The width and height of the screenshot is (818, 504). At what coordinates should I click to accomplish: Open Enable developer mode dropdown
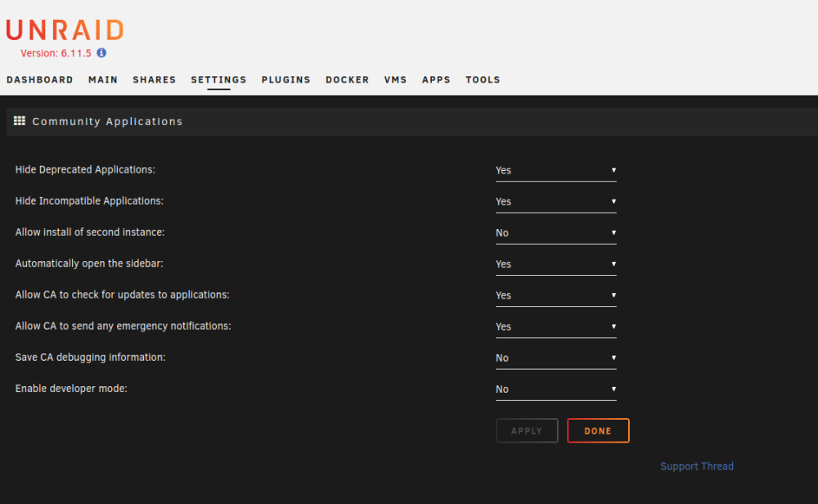tap(555, 389)
